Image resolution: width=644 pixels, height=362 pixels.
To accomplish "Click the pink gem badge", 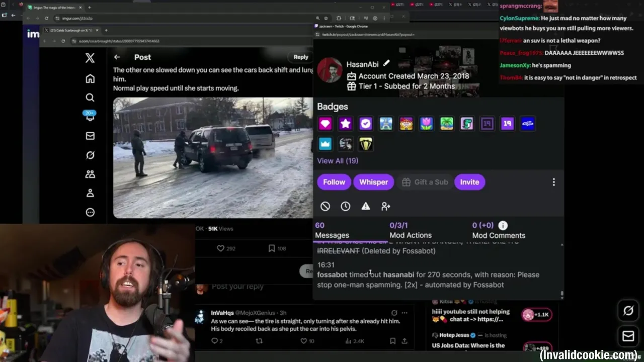I will [x=325, y=124].
